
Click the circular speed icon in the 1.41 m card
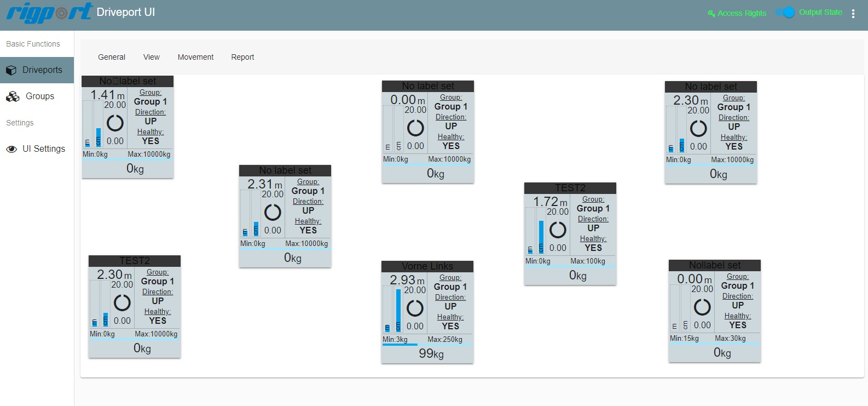(x=115, y=123)
